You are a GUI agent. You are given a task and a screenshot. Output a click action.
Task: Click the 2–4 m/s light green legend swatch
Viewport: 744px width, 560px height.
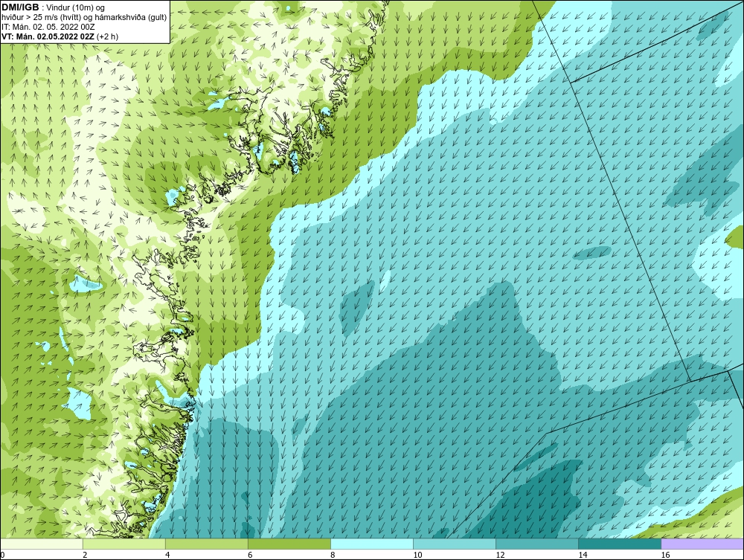pyautogui.click(x=124, y=544)
